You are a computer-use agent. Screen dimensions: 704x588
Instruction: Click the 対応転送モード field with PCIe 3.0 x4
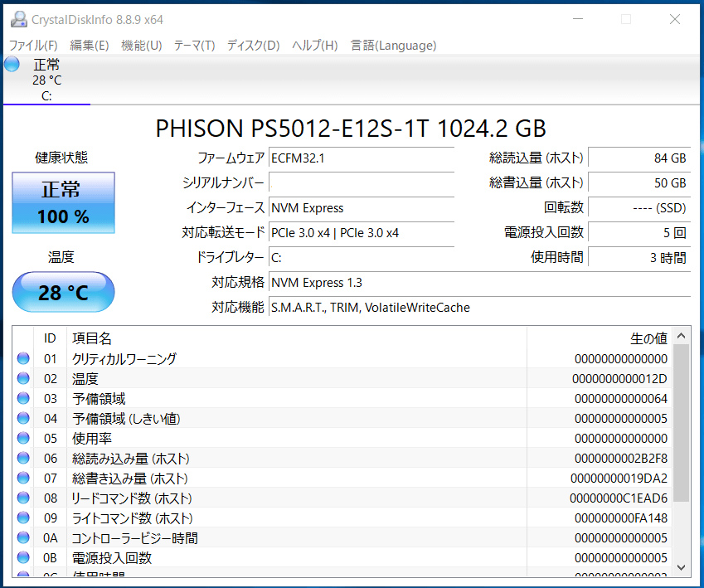[362, 233]
